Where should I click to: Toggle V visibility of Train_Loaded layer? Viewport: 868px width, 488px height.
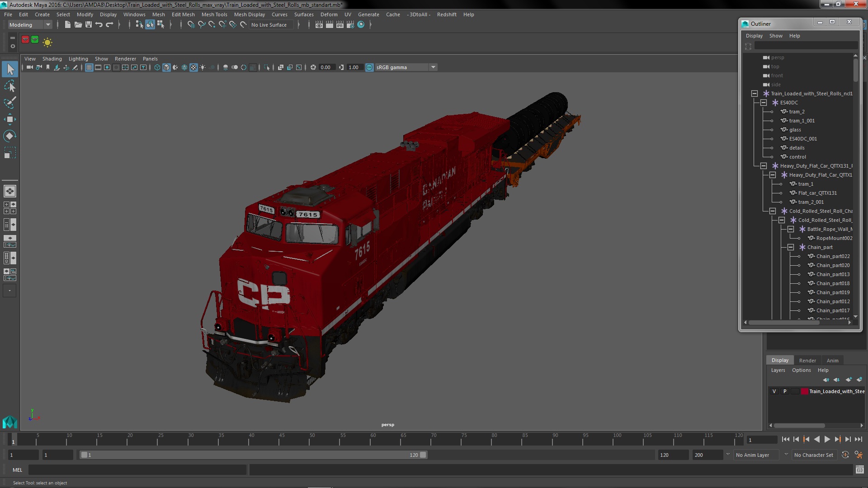[774, 391]
